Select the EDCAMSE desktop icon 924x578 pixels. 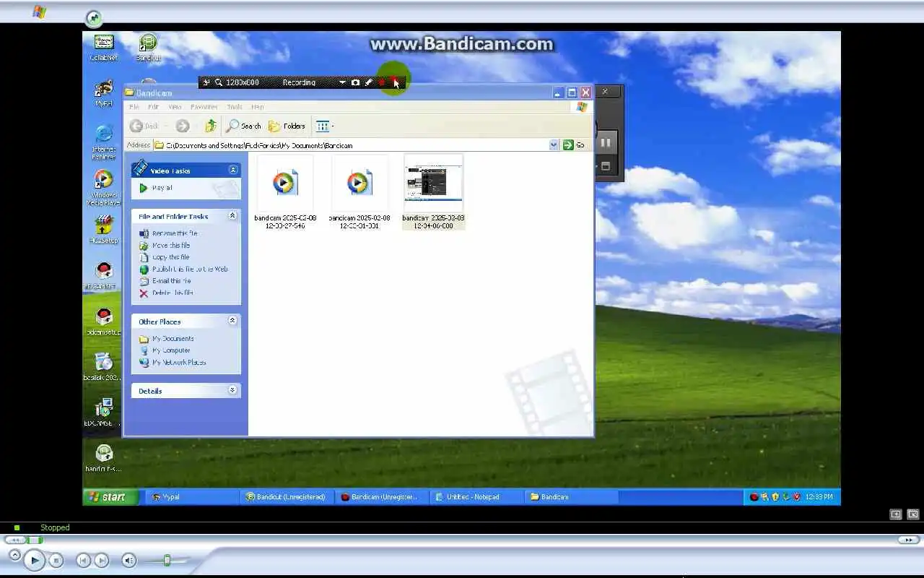point(104,413)
